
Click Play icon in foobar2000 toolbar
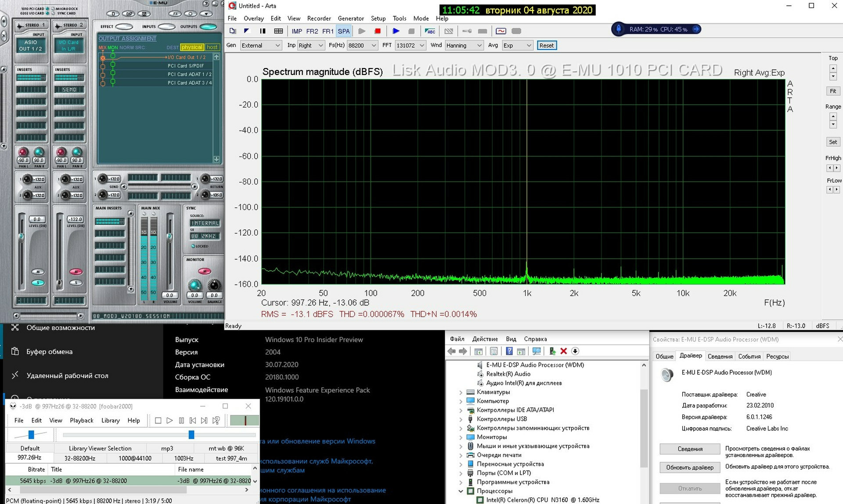170,421
